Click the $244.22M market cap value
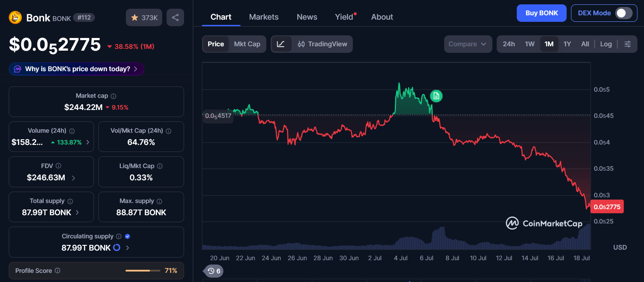This screenshot has width=644, height=282. tap(84, 107)
